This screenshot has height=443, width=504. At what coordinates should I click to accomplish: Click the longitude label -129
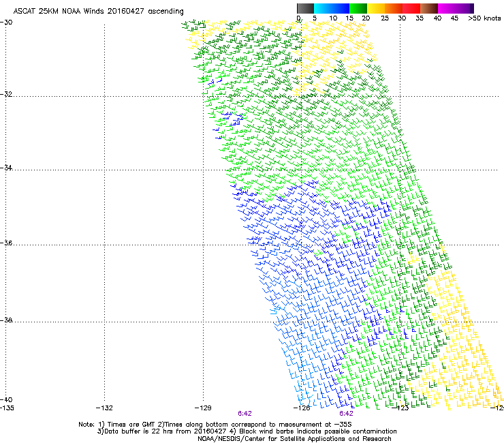pyautogui.click(x=203, y=408)
